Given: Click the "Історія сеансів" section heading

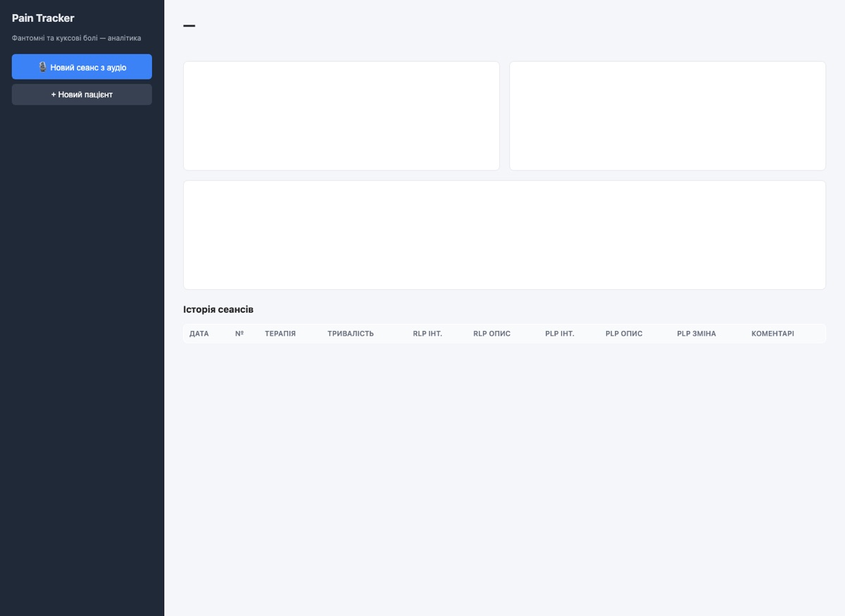Looking at the screenshot, I should coord(218,310).
